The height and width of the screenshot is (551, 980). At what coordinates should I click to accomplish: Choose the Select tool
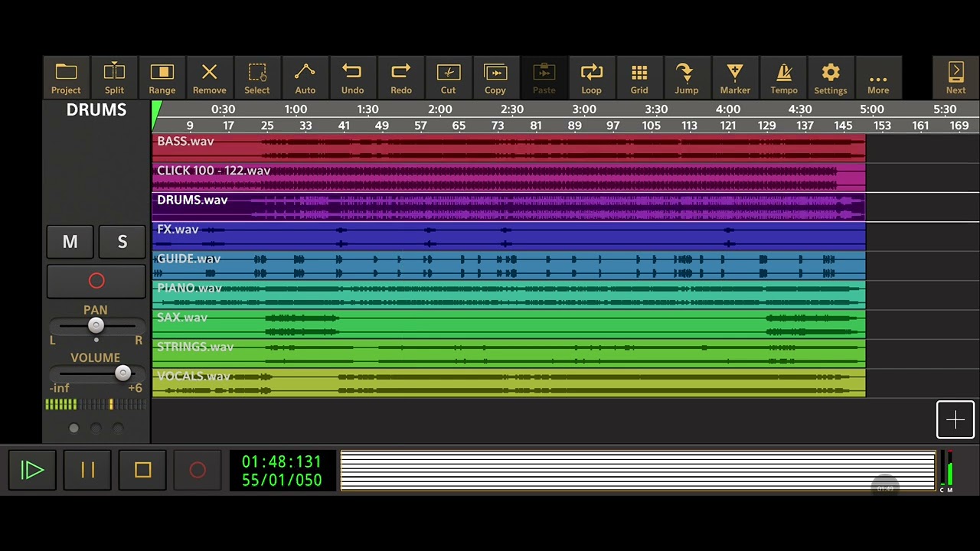[257, 78]
